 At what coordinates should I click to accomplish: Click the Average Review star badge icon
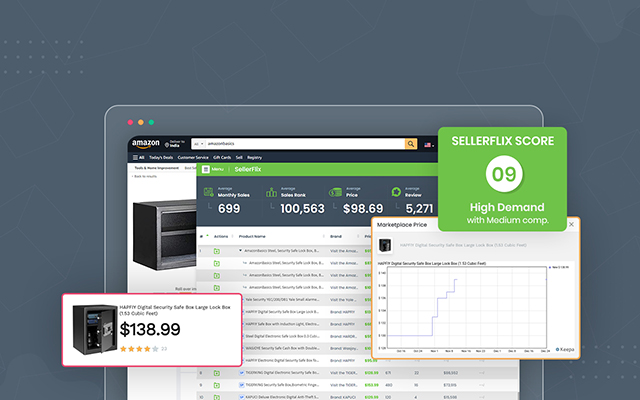(x=396, y=192)
